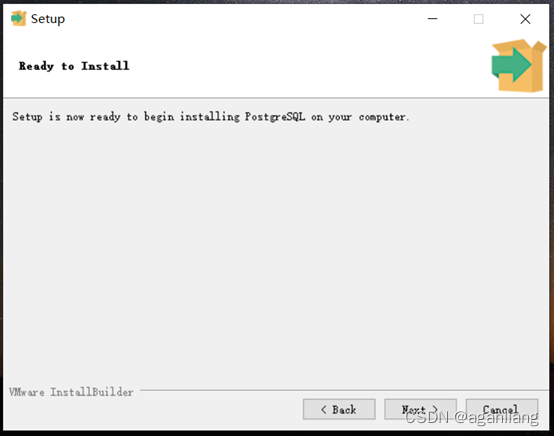
Task: Click the green arrow on the box logo
Action: coord(511,65)
